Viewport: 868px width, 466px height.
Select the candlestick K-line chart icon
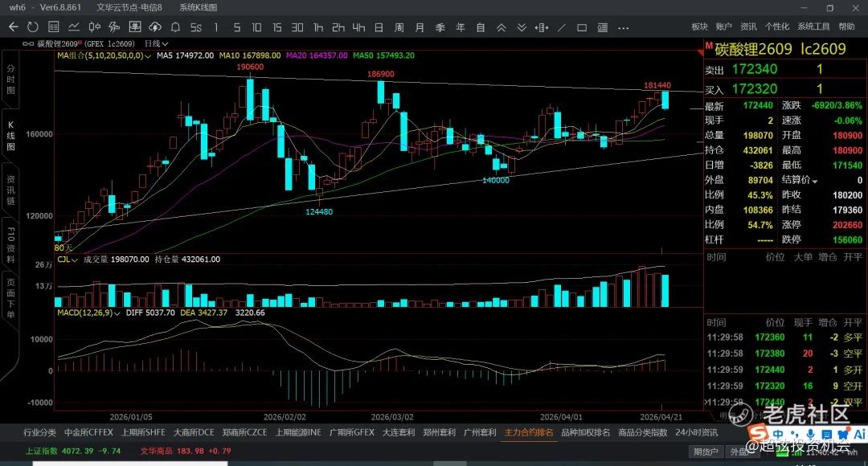[x=94, y=27]
